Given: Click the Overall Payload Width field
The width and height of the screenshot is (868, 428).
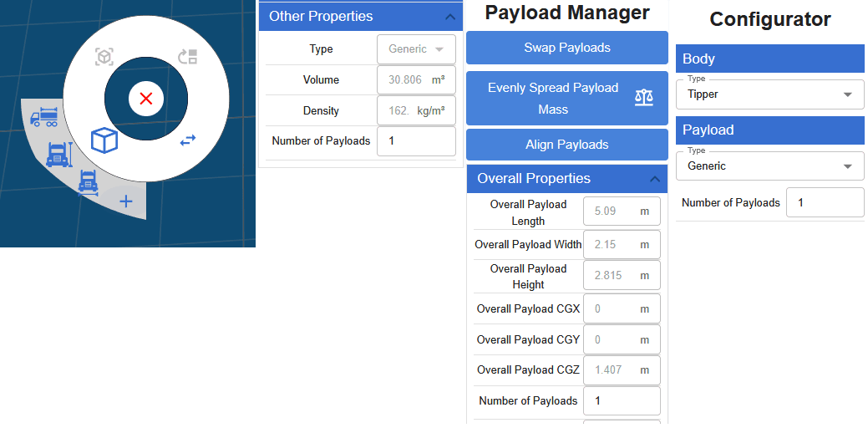Looking at the screenshot, I should [x=622, y=244].
